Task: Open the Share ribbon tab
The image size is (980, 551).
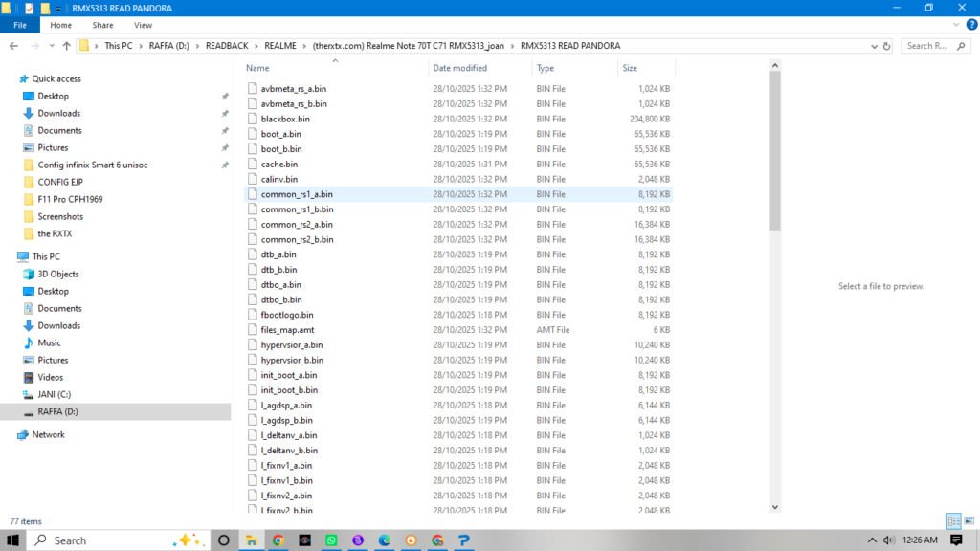Action: pos(102,25)
